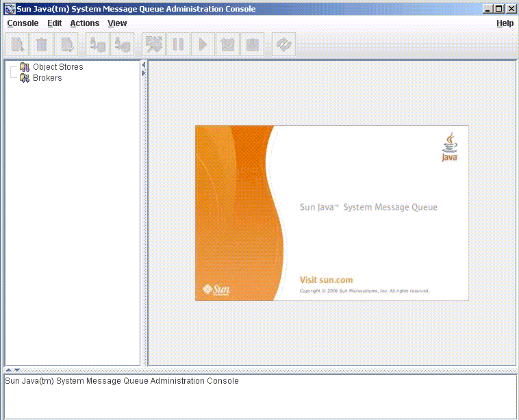Click the Brokers folder icon
Viewport: 519px width, 420px height.
[x=25, y=78]
